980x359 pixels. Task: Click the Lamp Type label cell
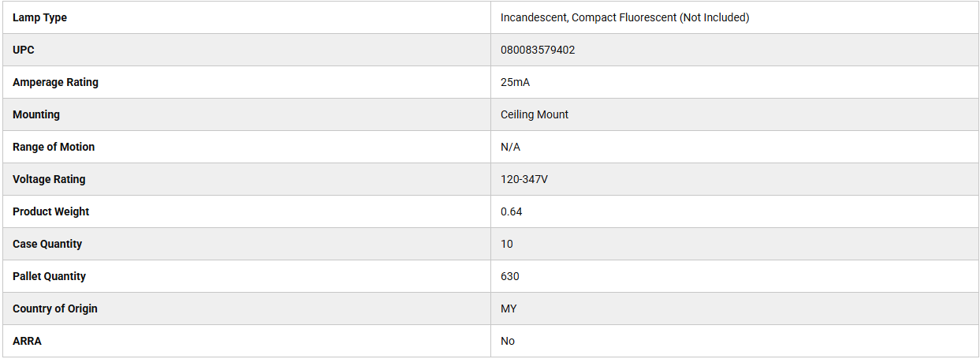(39, 17)
